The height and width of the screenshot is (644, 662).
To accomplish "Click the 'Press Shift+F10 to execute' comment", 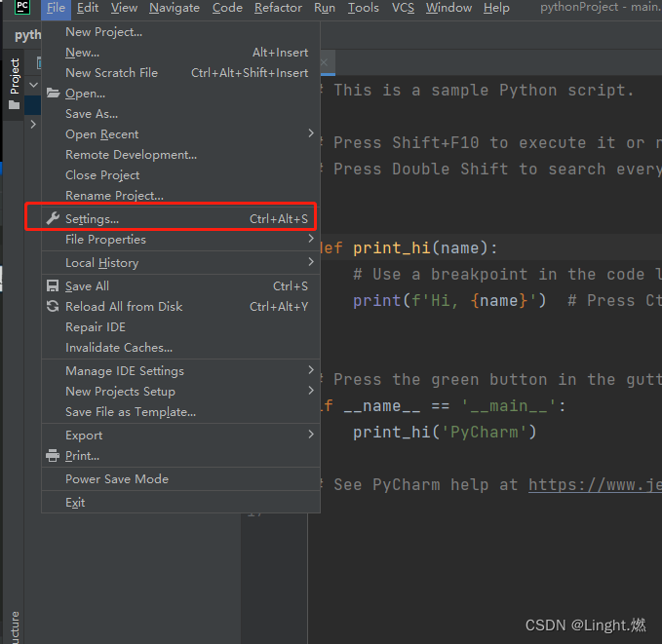I will (x=491, y=142).
